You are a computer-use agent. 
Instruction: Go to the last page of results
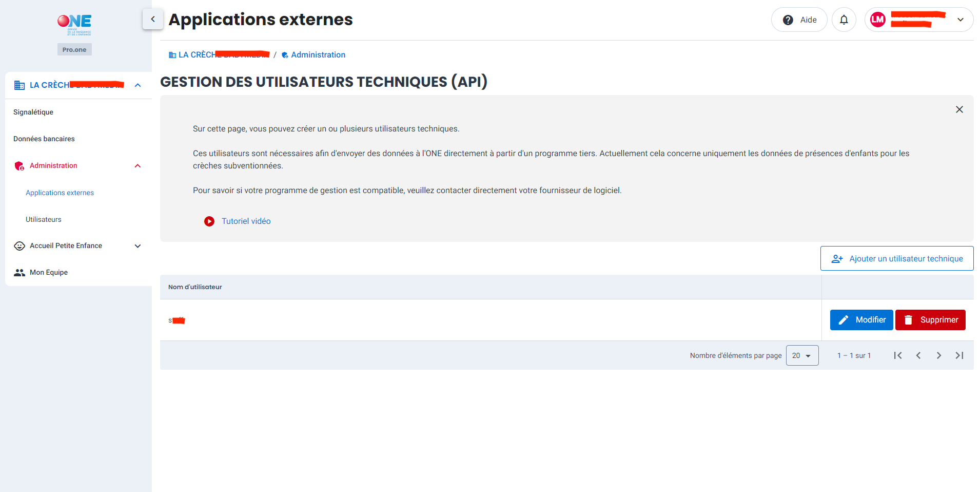point(959,355)
